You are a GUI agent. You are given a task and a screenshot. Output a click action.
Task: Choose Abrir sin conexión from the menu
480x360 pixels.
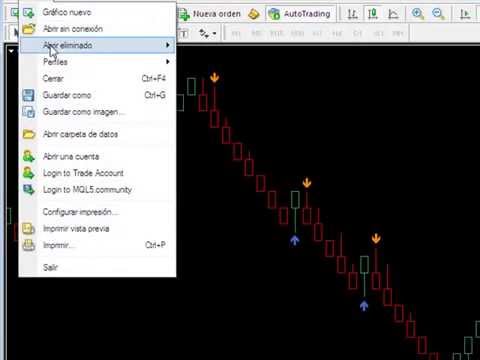(97, 29)
